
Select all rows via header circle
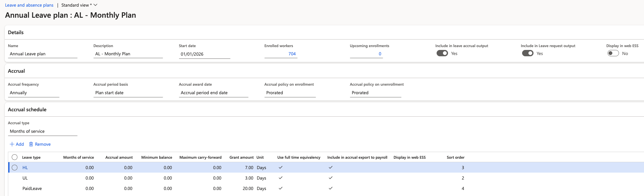click(x=15, y=157)
